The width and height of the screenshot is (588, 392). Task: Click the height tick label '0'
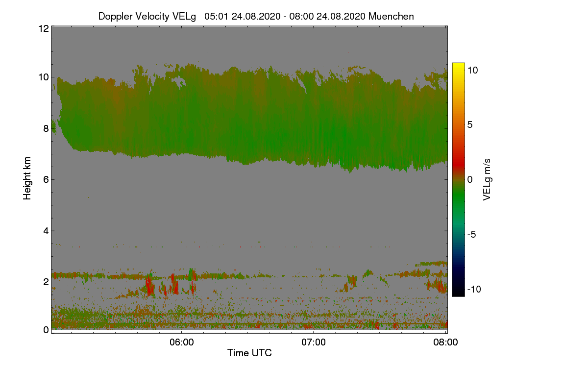[x=46, y=330]
